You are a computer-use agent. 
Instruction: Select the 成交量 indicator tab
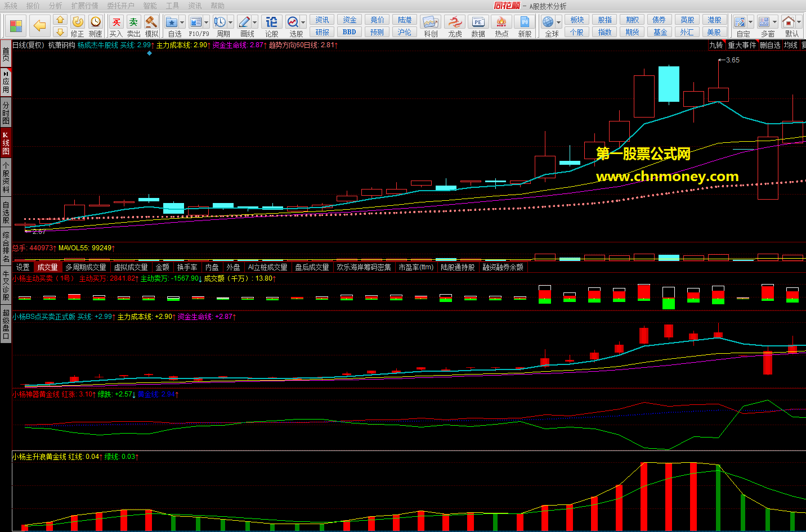(x=48, y=267)
